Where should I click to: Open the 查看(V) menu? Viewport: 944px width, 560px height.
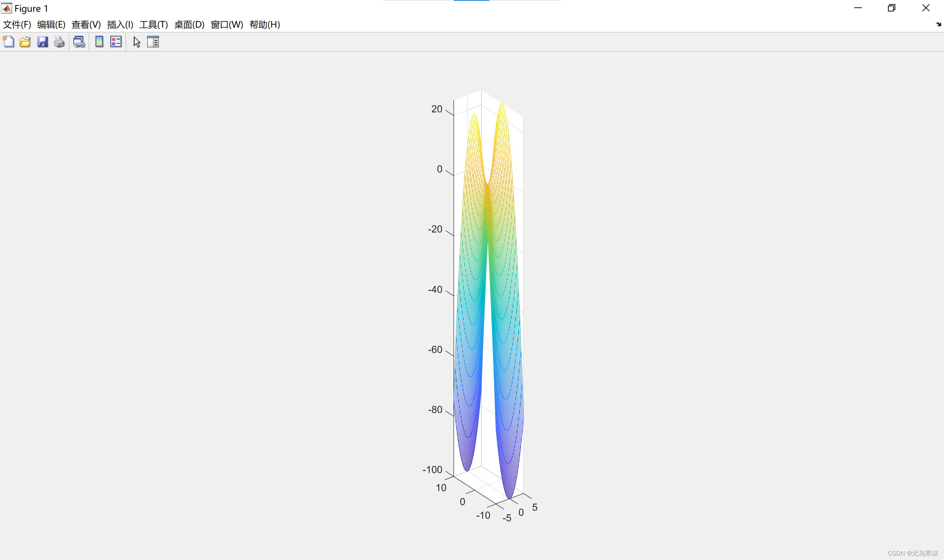point(86,25)
